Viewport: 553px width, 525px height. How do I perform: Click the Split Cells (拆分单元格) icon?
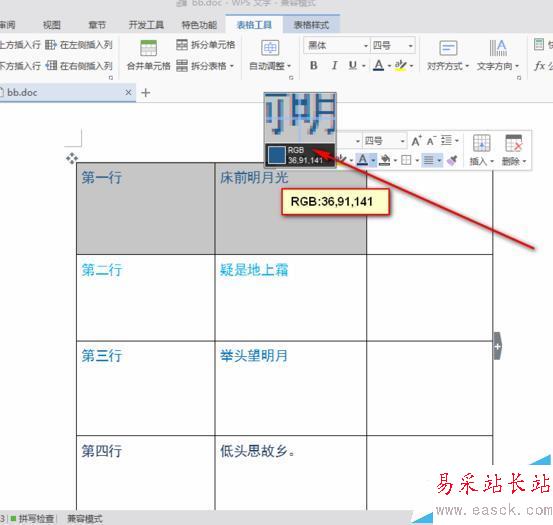click(182, 45)
